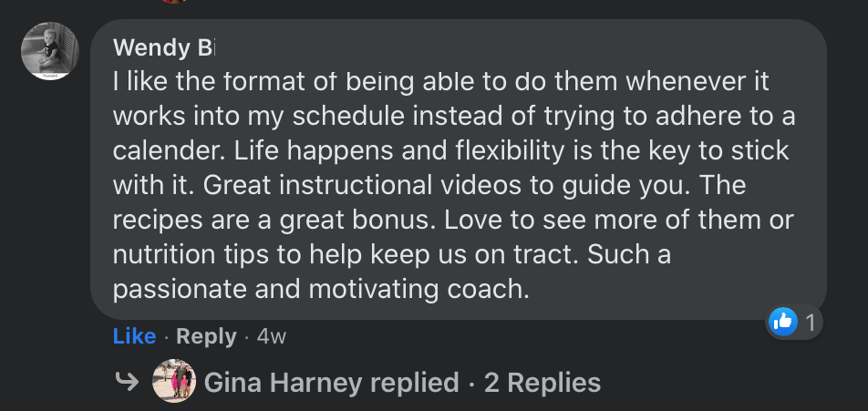Viewport: 868px width, 411px height.
Task: Like Wendy's comment
Action: (134, 335)
